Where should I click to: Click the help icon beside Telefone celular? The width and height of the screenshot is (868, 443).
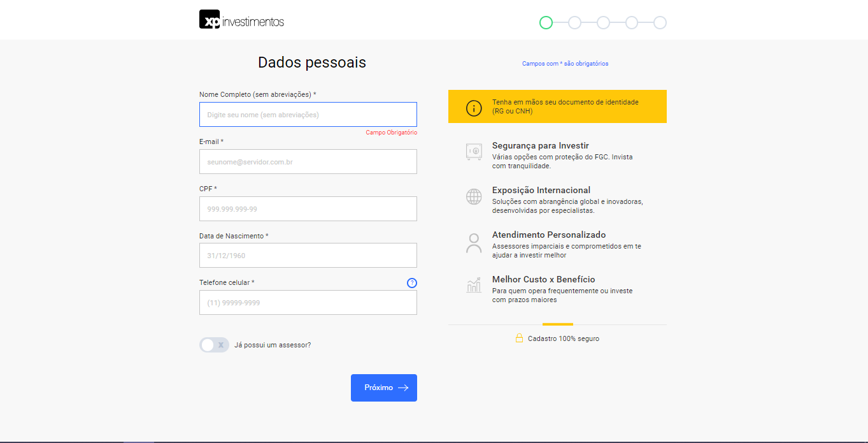tap(411, 283)
